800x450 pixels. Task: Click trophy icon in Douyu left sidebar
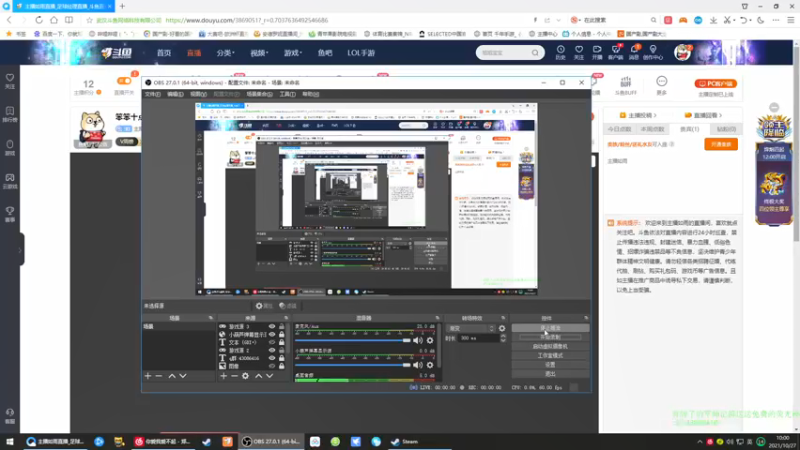[10, 214]
